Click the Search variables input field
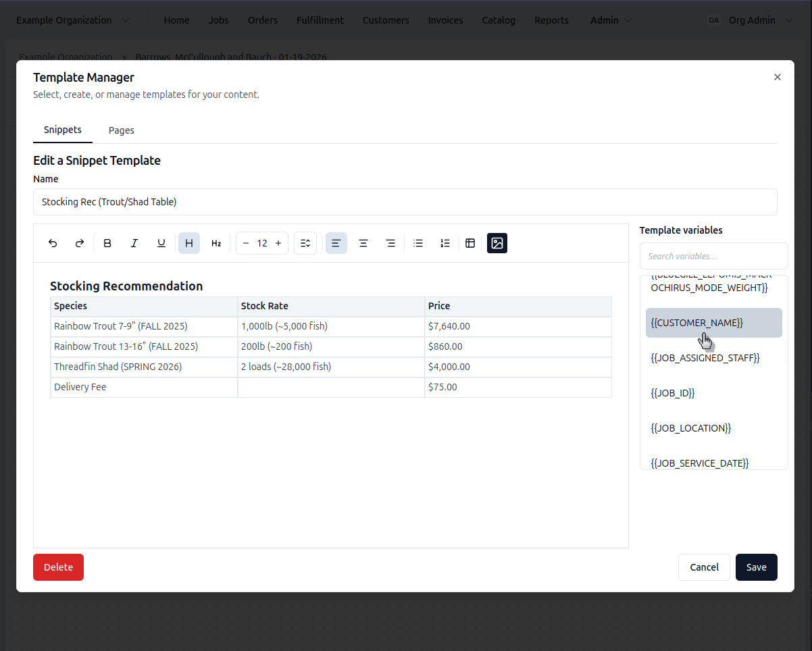Viewport: 812px width, 651px height. tap(713, 256)
